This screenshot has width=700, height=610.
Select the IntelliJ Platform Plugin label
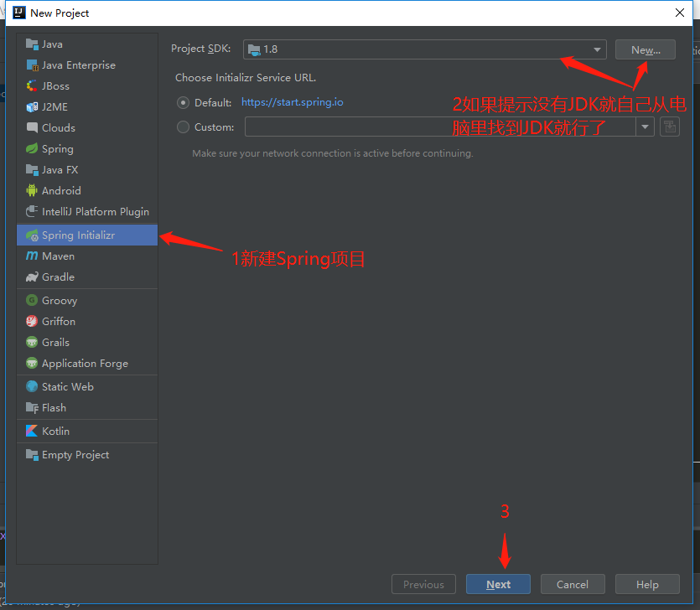tap(96, 211)
